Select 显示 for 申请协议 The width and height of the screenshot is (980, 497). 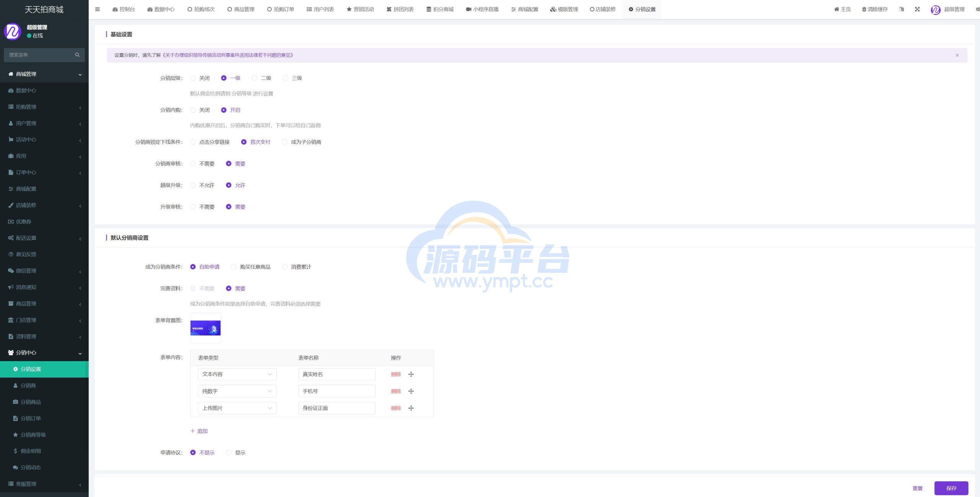[229, 452]
